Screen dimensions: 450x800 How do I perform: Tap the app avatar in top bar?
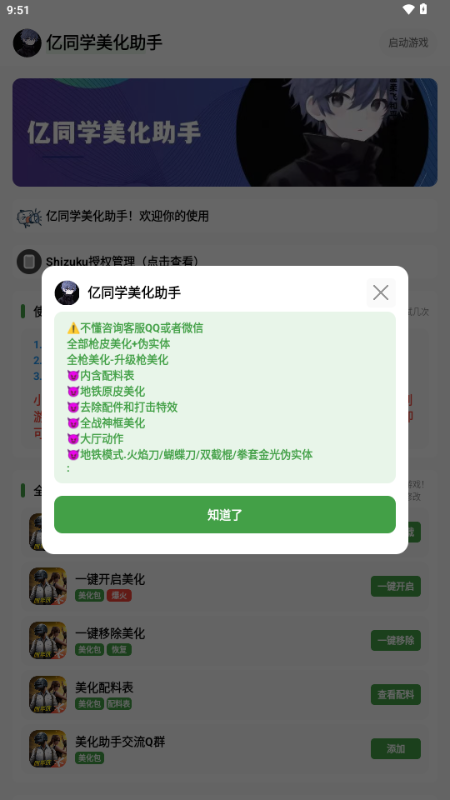tap(27, 43)
